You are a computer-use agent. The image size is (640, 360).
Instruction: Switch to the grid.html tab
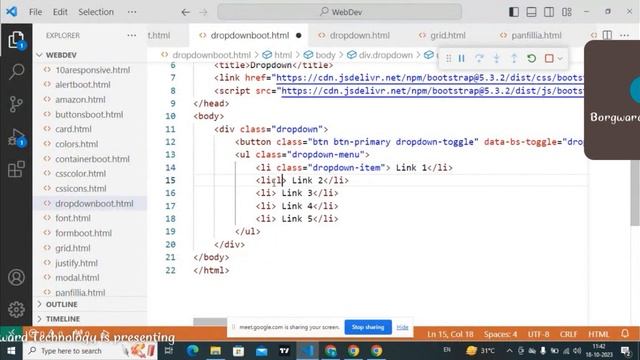coord(448,36)
